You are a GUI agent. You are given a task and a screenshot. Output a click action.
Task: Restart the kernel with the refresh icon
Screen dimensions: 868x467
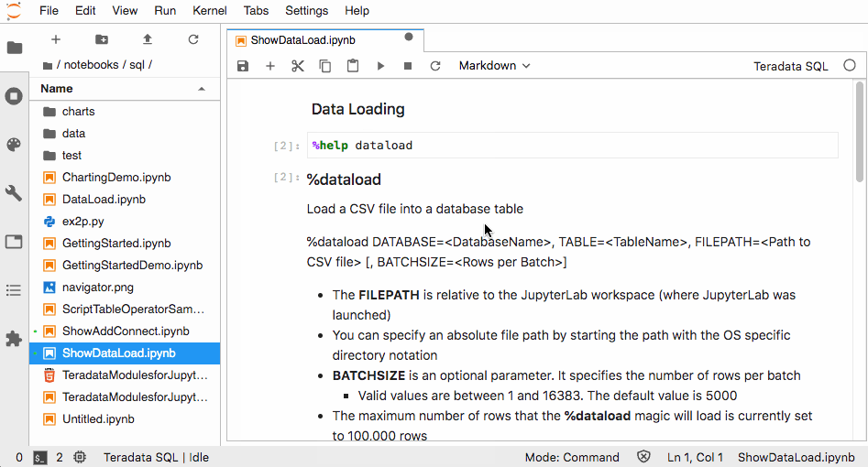pyautogui.click(x=435, y=66)
